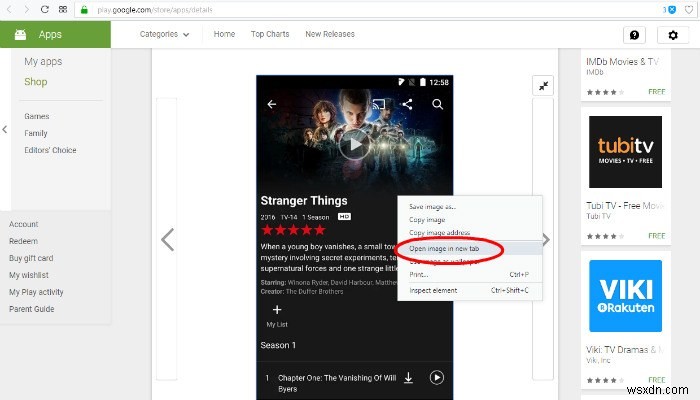Open IMDb Movies & TV app title
The image size is (700, 400).
pos(622,62)
